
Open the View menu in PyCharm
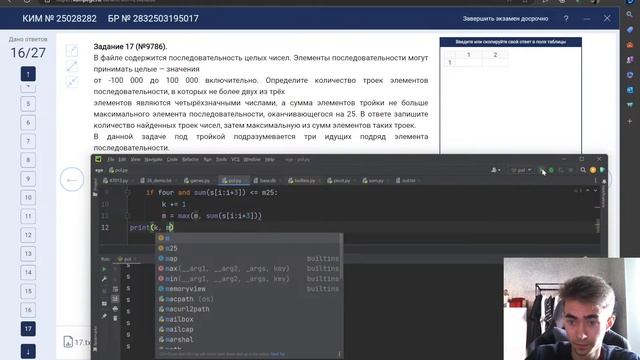(136, 160)
